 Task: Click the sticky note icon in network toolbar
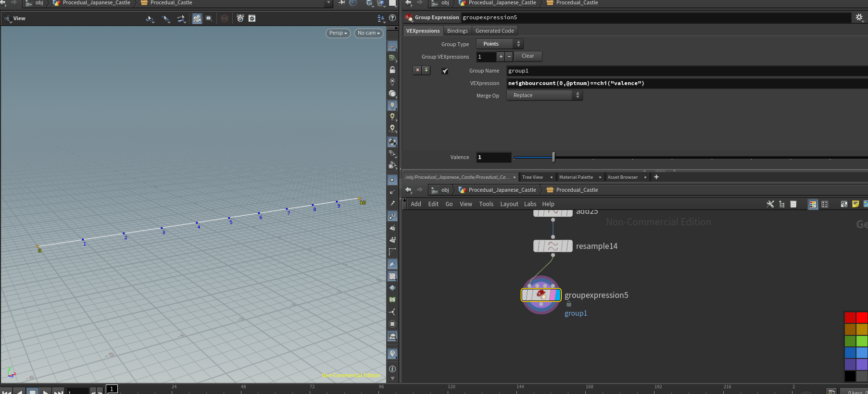click(855, 204)
